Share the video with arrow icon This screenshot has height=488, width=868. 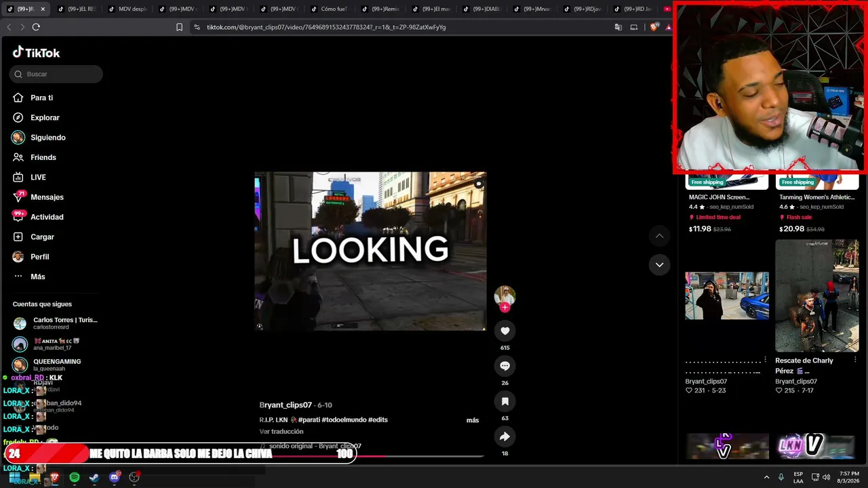point(505,436)
